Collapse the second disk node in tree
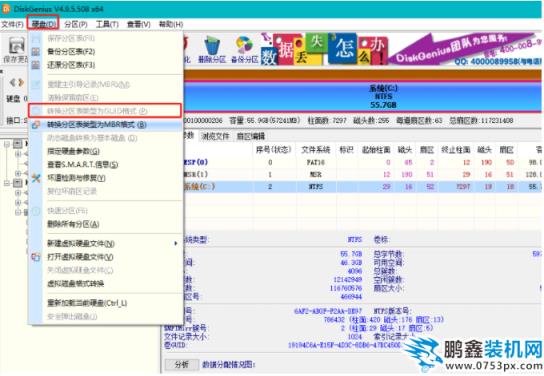This screenshot has height=376, width=544. pos(7,183)
